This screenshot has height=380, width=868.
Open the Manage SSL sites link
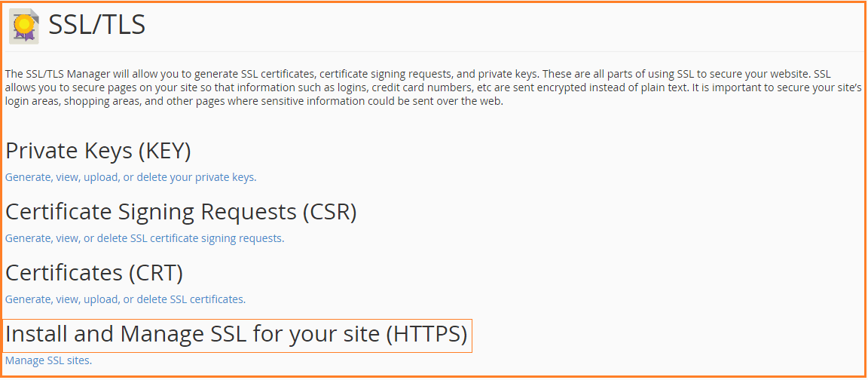[48, 360]
